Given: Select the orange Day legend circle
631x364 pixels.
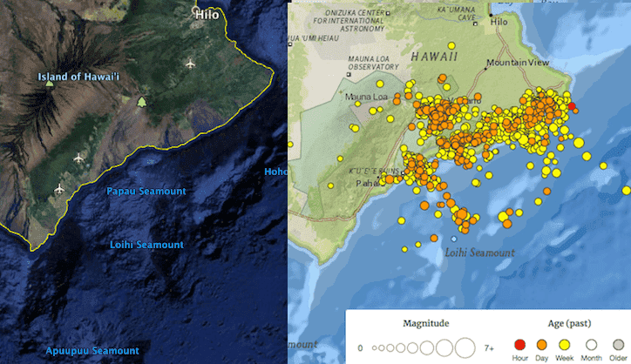Looking at the screenshot, I should [x=541, y=345].
